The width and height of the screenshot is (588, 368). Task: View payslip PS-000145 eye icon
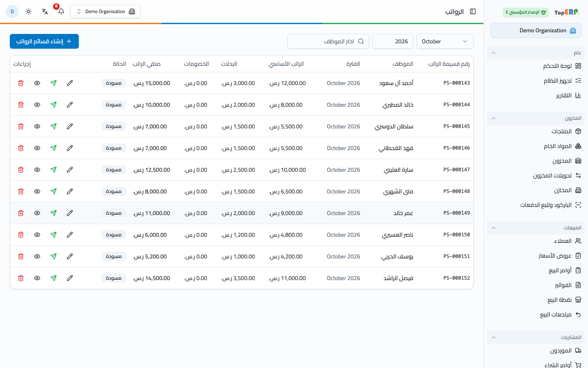tap(37, 126)
